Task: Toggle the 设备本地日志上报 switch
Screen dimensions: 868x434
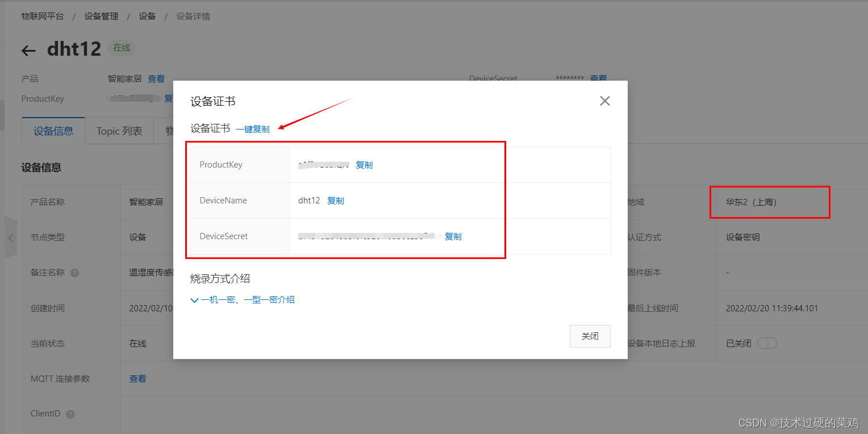Action: [767, 343]
